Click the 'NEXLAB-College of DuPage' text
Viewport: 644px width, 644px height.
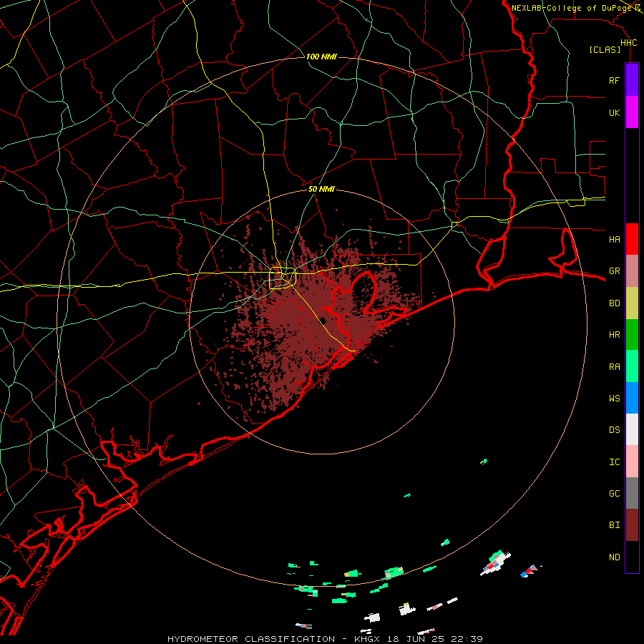[x=571, y=8]
